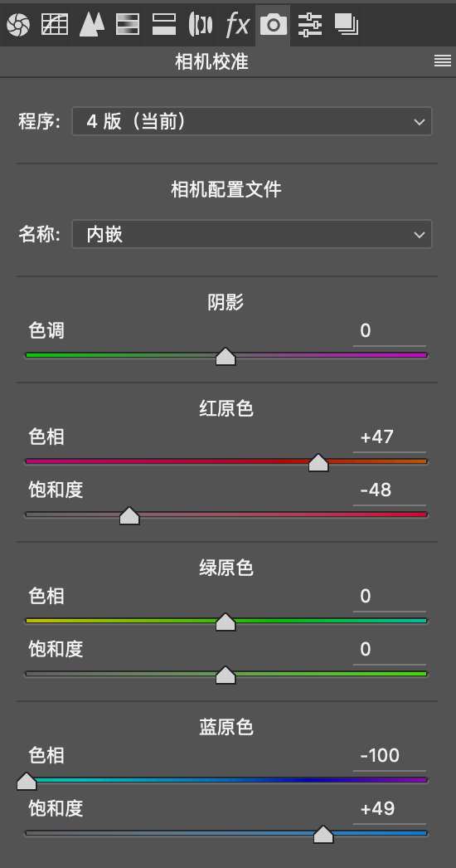Select the HSL/Grayscale panel icon
The width and height of the screenshot is (456, 868).
[128, 25]
